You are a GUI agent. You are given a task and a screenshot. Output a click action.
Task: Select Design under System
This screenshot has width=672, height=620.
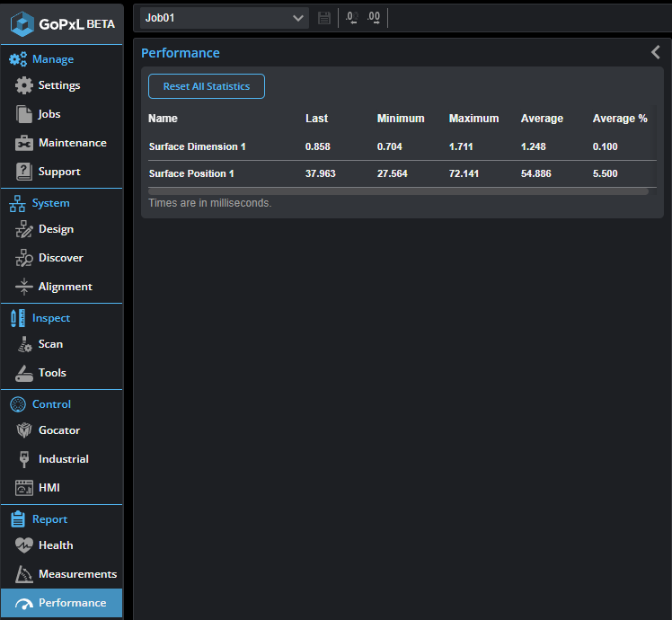tap(56, 229)
